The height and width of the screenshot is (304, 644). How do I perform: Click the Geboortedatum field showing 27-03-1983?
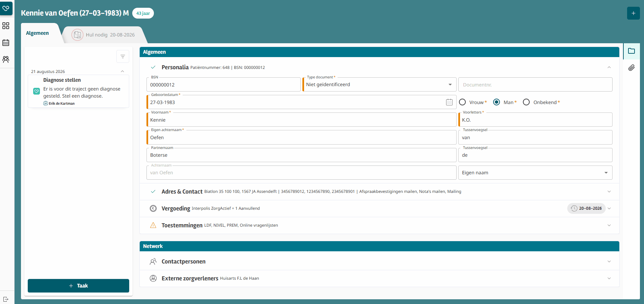(x=301, y=102)
